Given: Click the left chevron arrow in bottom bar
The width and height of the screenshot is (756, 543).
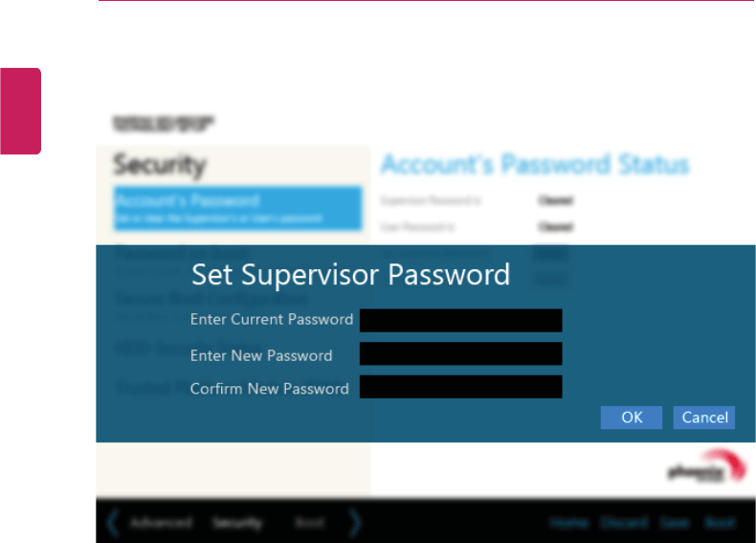Looking at the screenshot, I should (x=113, y=522).
